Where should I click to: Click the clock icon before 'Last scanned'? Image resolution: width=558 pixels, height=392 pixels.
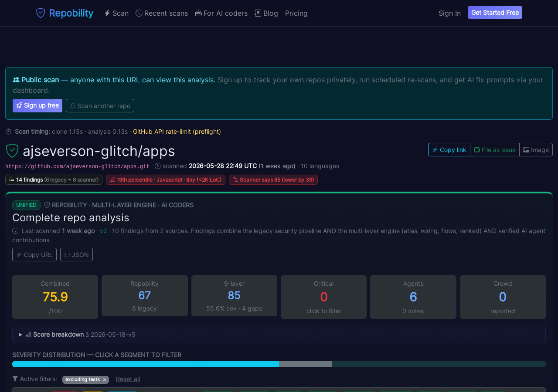(x=15, y=231)
